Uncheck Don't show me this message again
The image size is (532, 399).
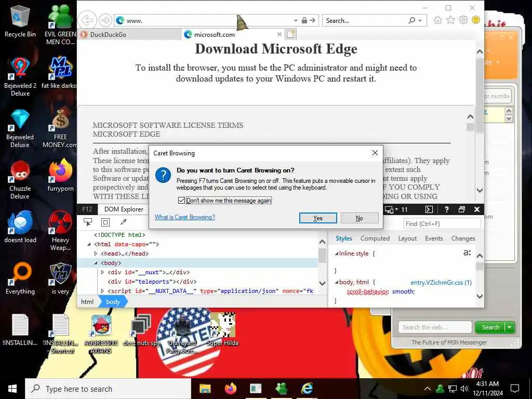pos(181,201)
